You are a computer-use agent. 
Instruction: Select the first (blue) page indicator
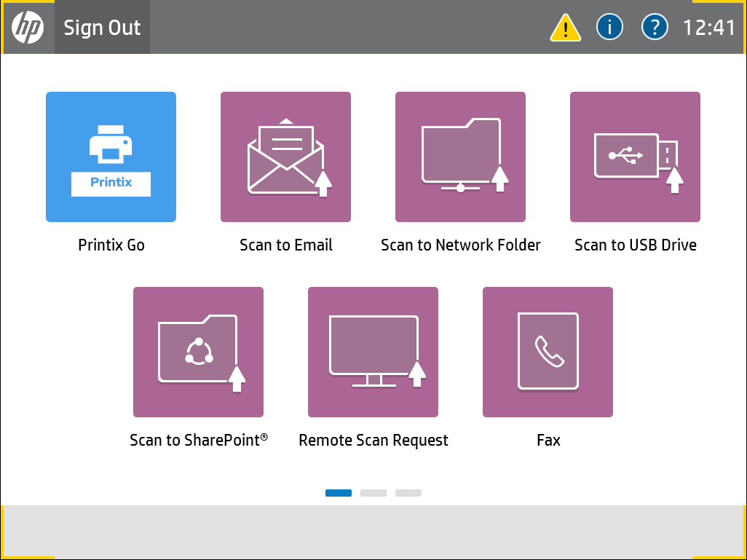339,493
